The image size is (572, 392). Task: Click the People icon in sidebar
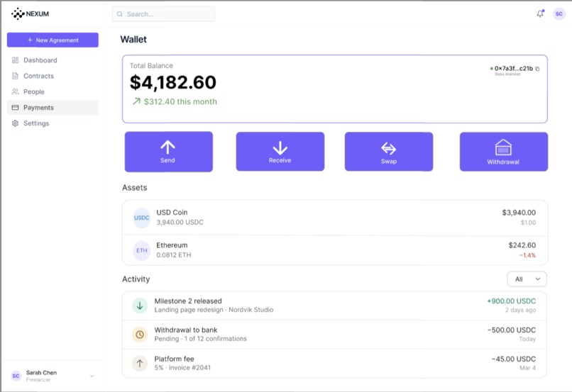pos(15,91)
